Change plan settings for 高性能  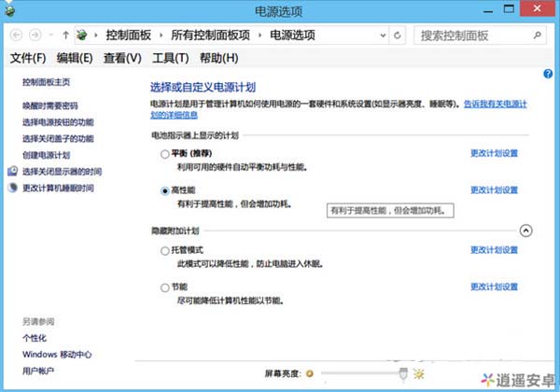click(x=494, y=189)
